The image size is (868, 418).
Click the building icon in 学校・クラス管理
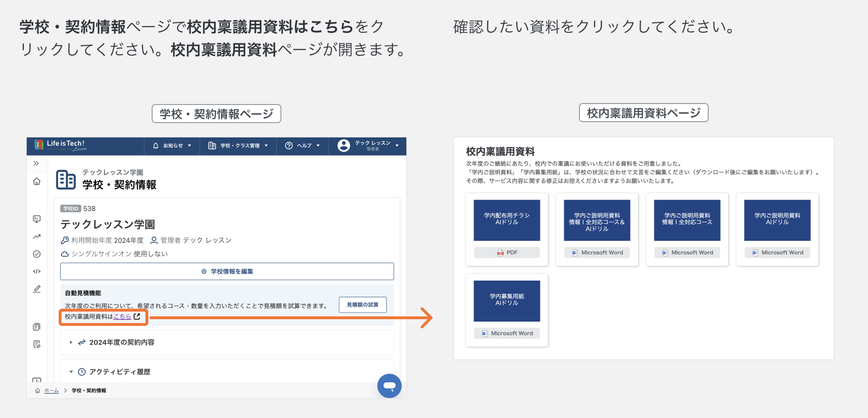point(212,146)
